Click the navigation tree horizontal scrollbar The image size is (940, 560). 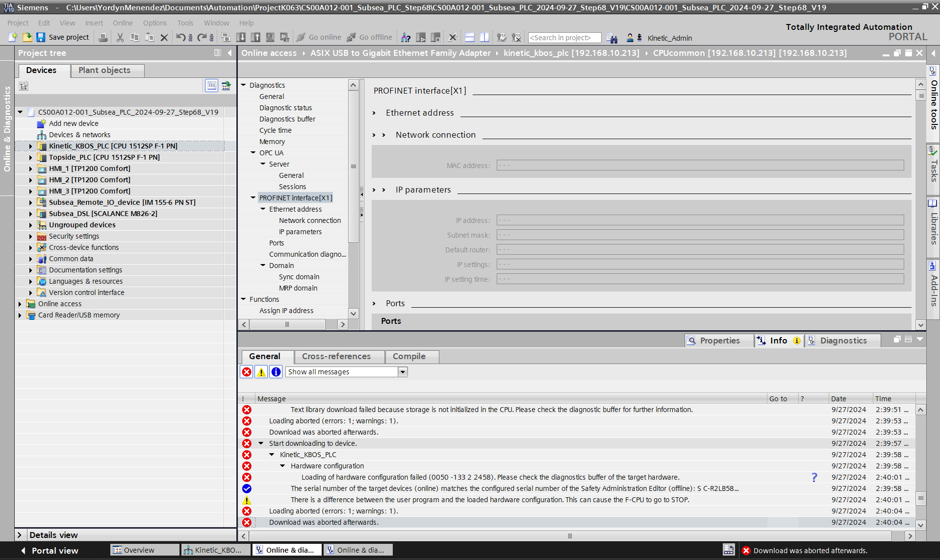click(x=287, y=324)
